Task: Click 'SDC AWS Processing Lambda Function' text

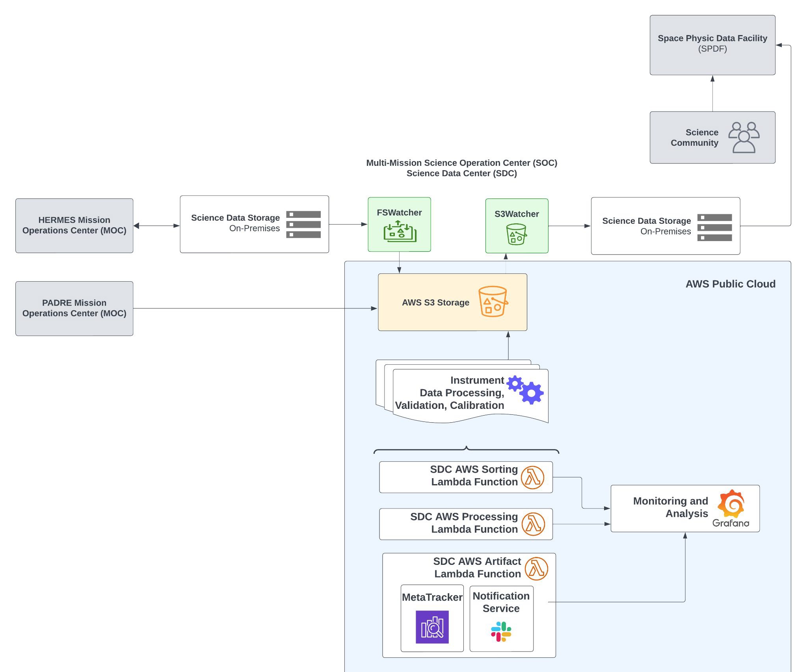Action: coord(464,523)
